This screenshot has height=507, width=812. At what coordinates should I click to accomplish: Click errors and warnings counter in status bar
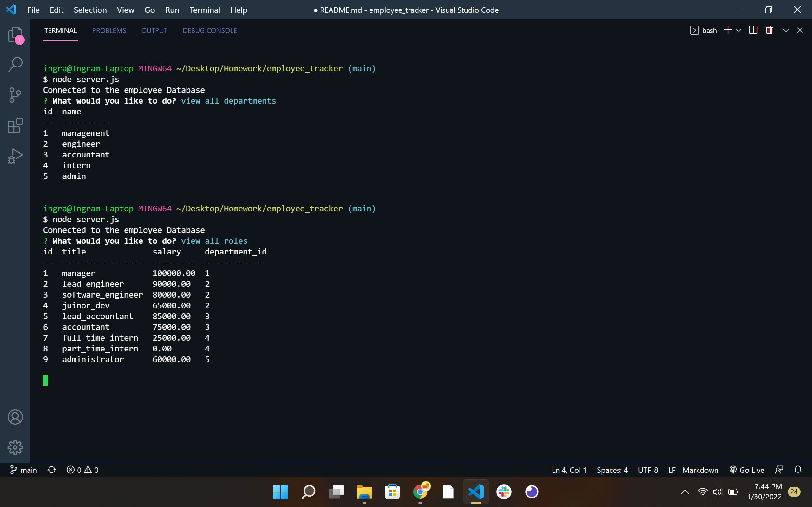click(82, 470)
